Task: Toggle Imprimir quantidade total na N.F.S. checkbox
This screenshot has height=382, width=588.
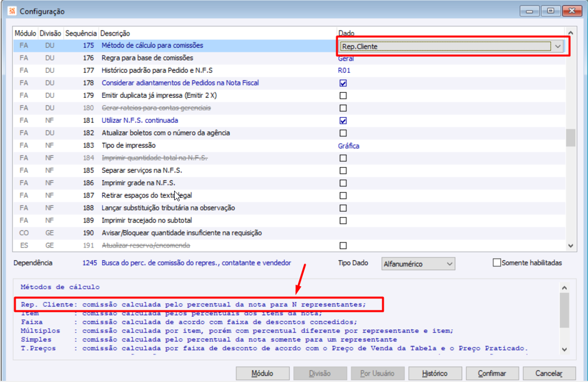Action: click(x=343, y=158)
